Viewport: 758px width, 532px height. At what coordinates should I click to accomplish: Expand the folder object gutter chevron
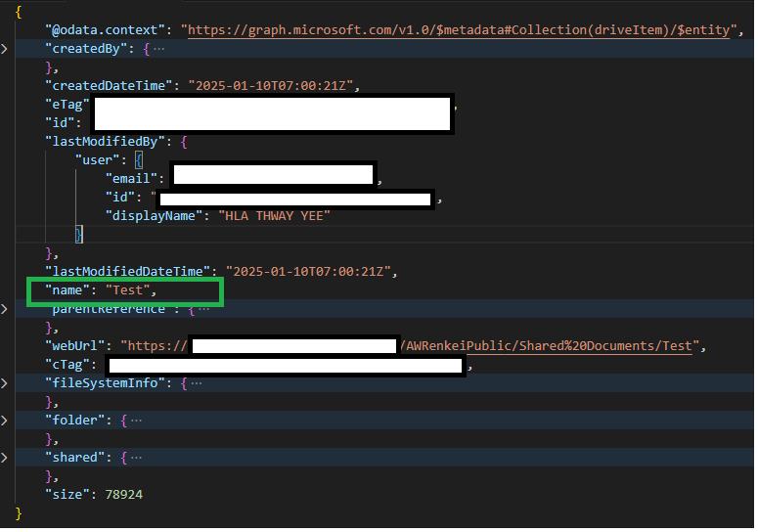pyautogui.click(x=4, y=421)
